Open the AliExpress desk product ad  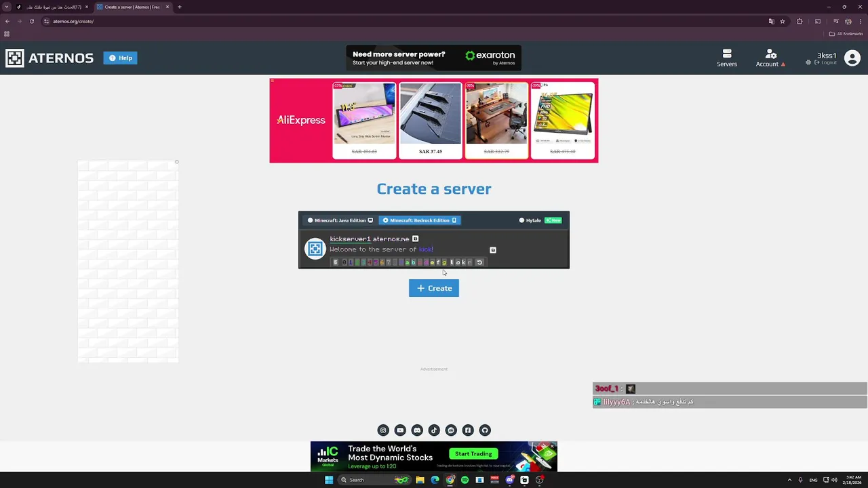(x=496, y=121)
